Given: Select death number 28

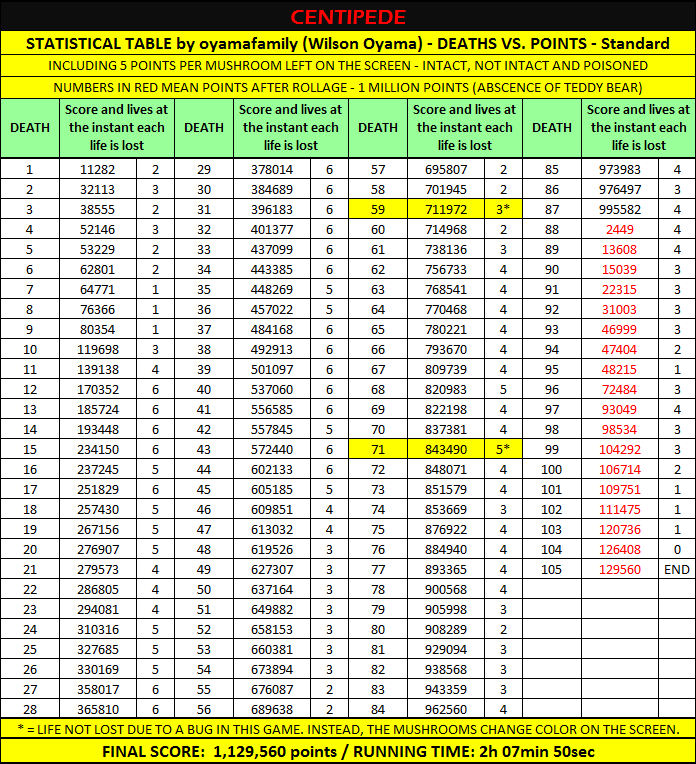Looking at the screenshot, I should (30, 709).
